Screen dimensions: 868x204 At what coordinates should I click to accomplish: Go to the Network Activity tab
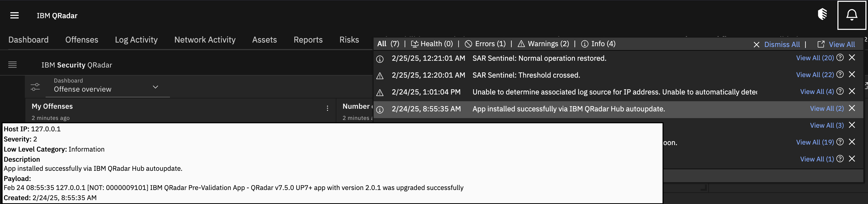(205, 40)
